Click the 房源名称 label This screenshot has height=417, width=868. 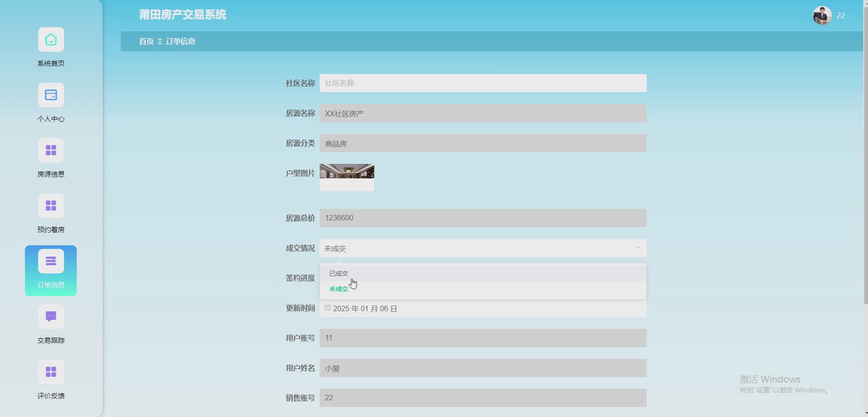pos(300,113)
